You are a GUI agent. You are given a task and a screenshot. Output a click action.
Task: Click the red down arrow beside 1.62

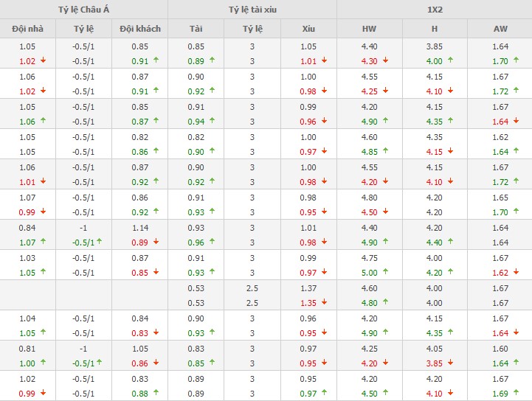(516, 273)
